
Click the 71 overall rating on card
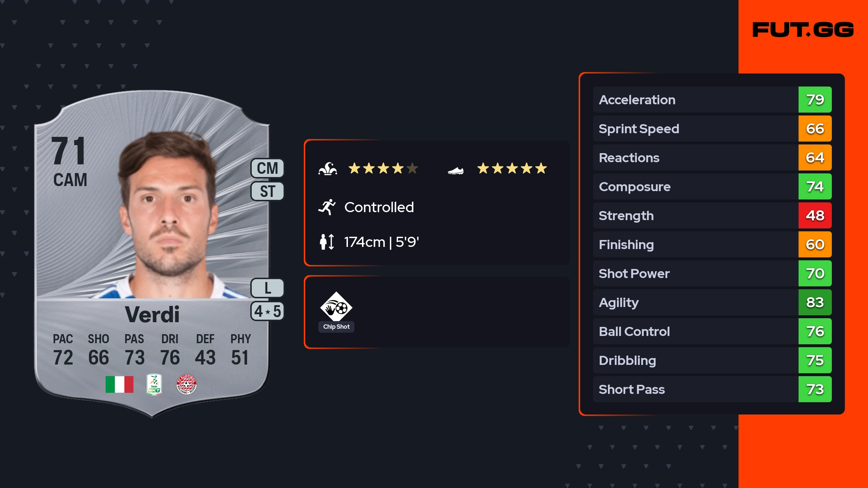point(69,151)
